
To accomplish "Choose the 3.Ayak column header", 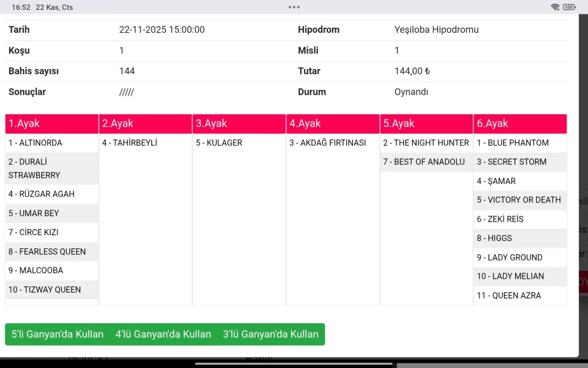I will pyautogui.click(x=239, y=124).
